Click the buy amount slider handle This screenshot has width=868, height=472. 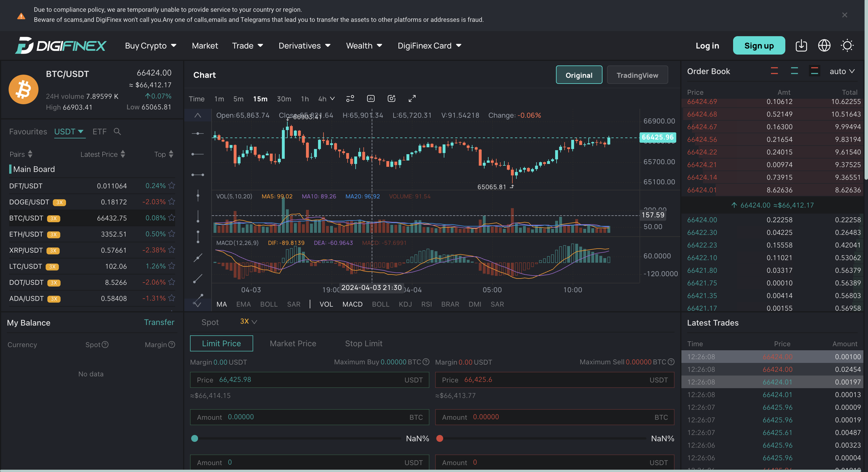pyautogui.click(x=194, y=438)
